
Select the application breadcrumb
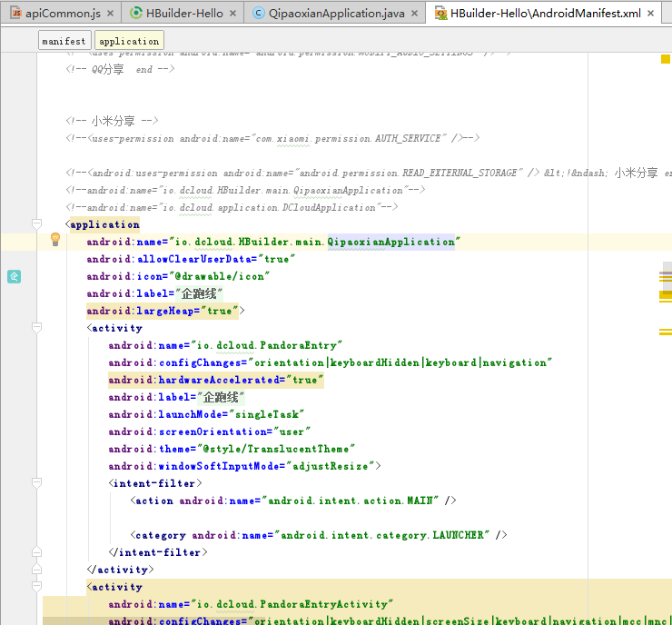coord(128,41)
